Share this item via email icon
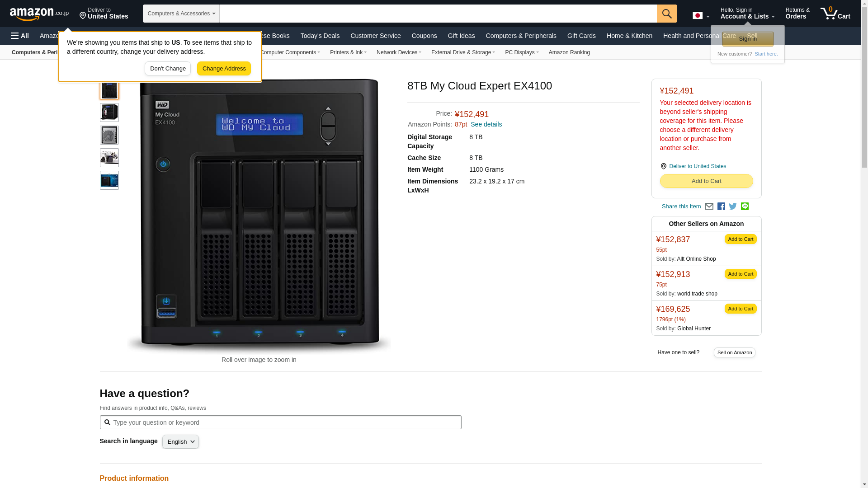 pos(709,206)
